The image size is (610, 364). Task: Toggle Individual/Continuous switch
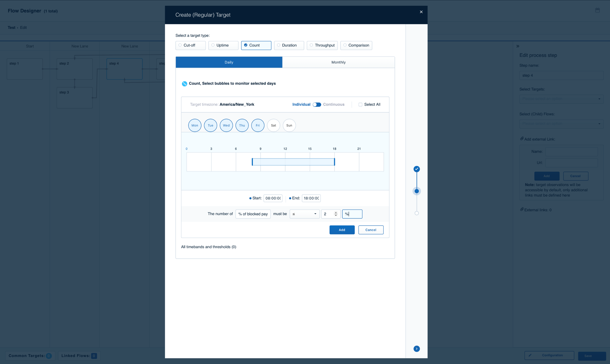point(317,105)
